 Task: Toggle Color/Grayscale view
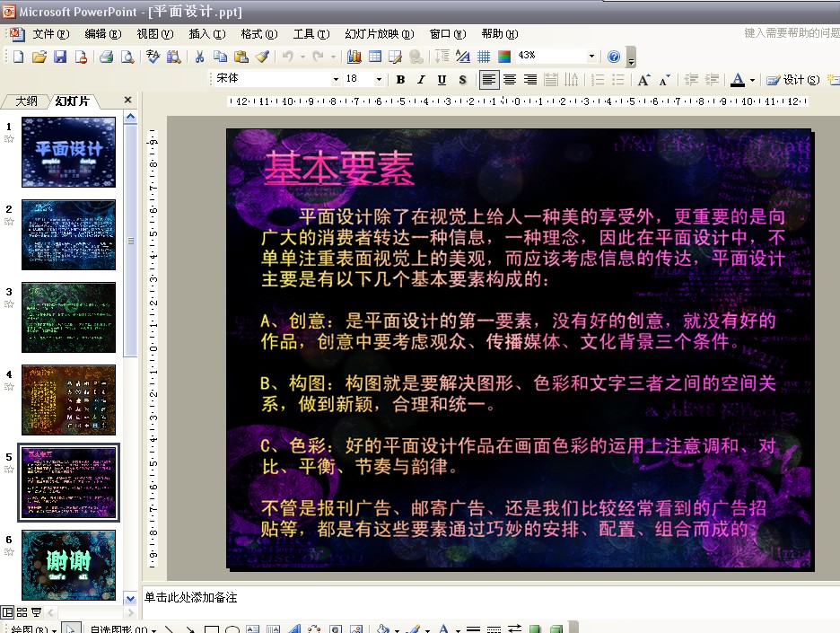coord(504,57)
